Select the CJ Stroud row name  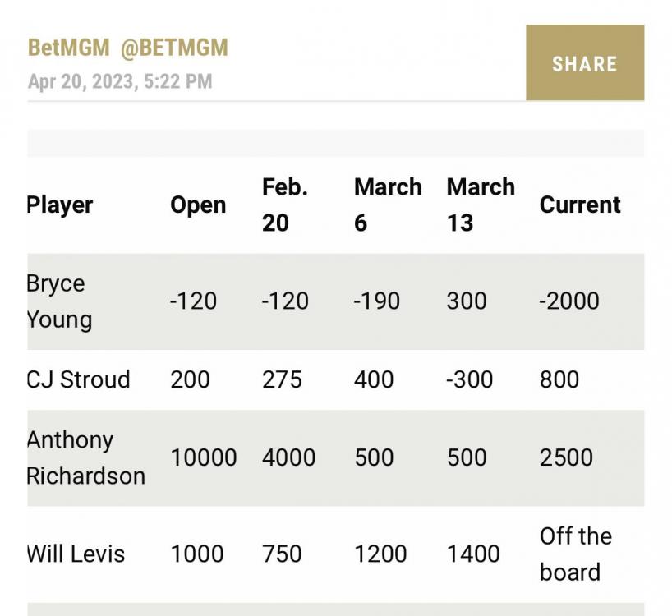78,379
